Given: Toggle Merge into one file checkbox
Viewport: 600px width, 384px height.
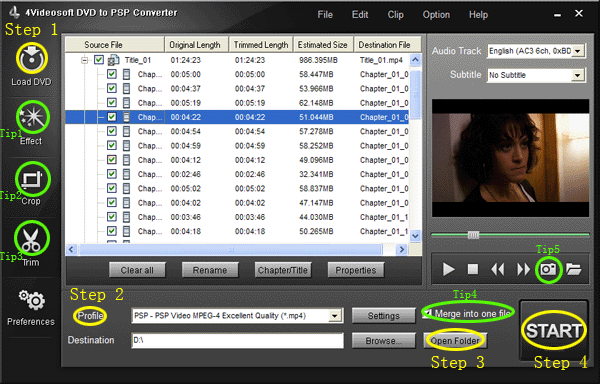Looking at the screenshot, I should tap(428, 313).
